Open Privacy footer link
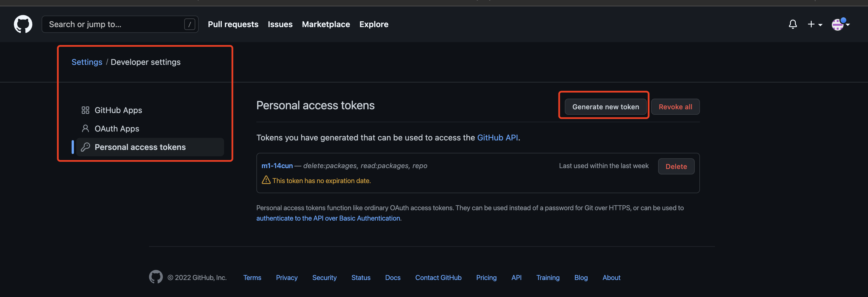The width and height of the screenshot is (868, 297). point(287,277)
